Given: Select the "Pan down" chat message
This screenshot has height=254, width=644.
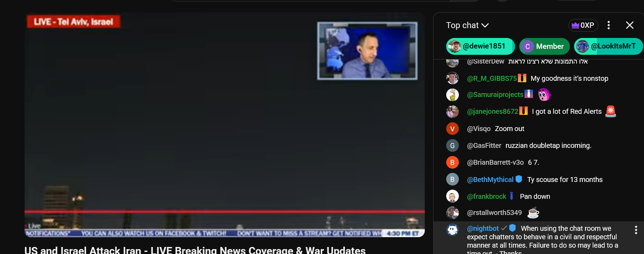Looking at the screenshot, I should (x=535, y=196).
